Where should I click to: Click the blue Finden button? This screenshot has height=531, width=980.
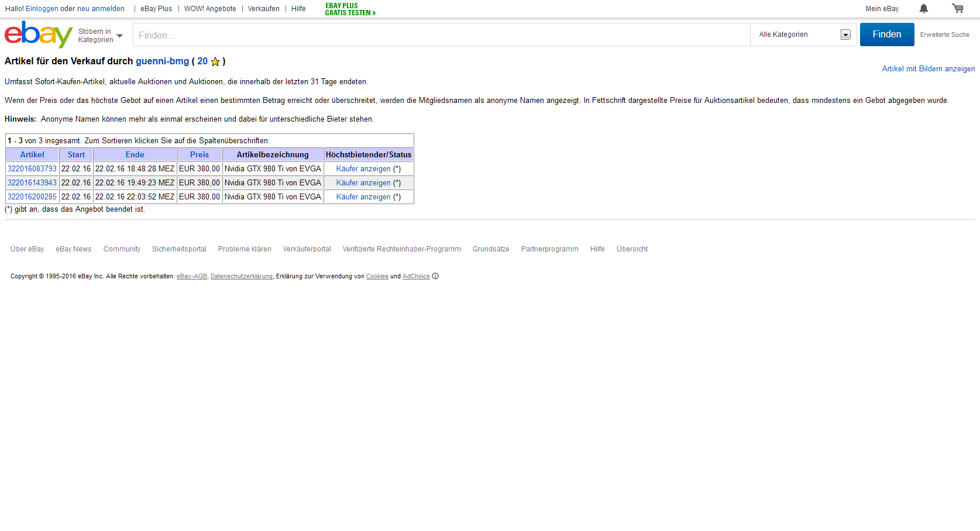pos(887,35)
